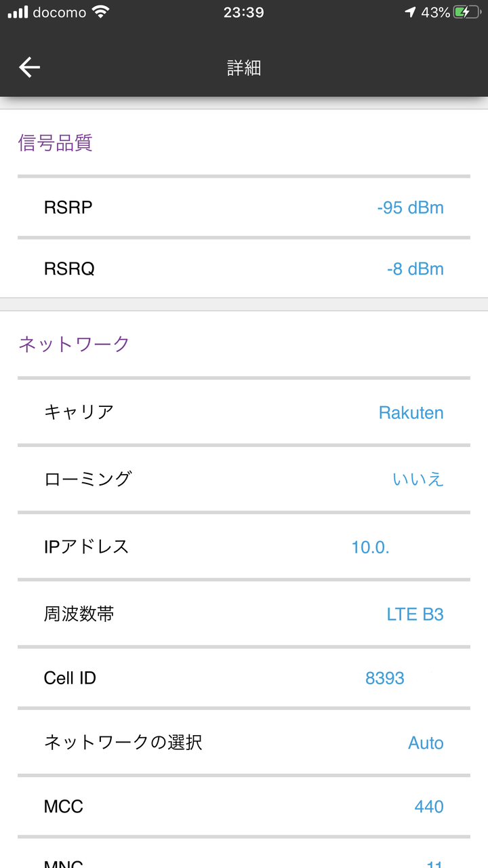Select the RSRP row
488x868 pixels.
[x=244, y=208]
